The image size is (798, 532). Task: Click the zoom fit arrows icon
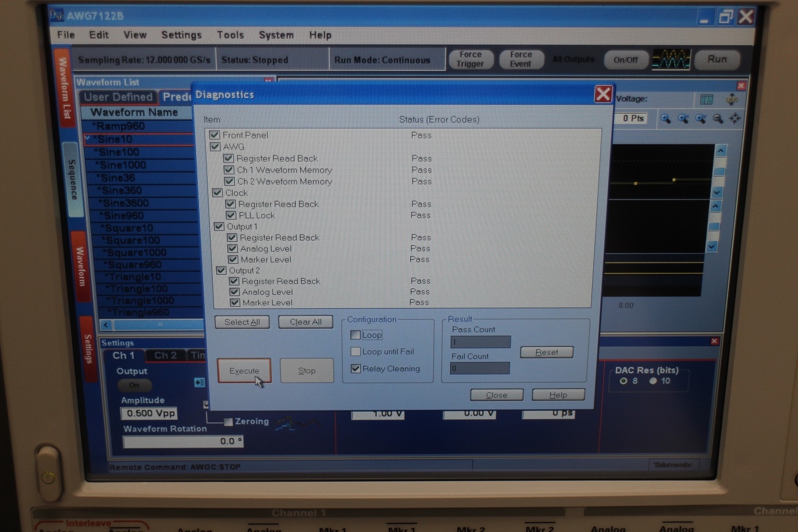735,118
